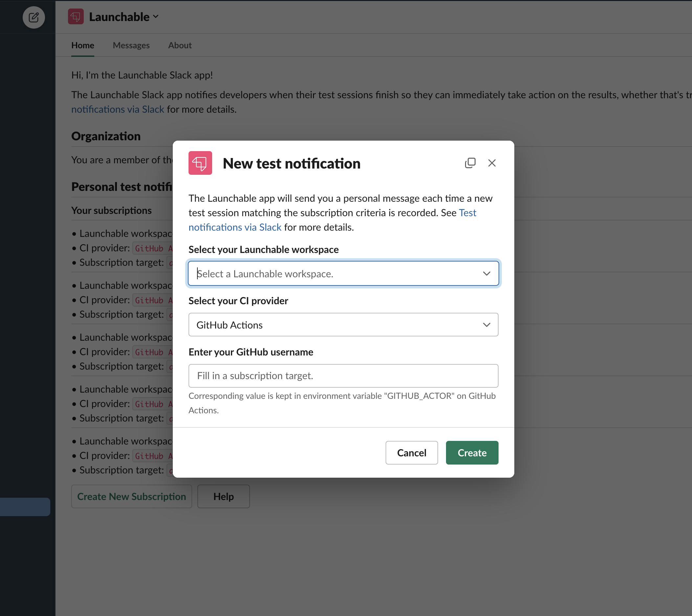Follow the Test notifications via Slack modal link
Image resolution: width=692 pixels, height=616 pixels.
pos(234,227)
